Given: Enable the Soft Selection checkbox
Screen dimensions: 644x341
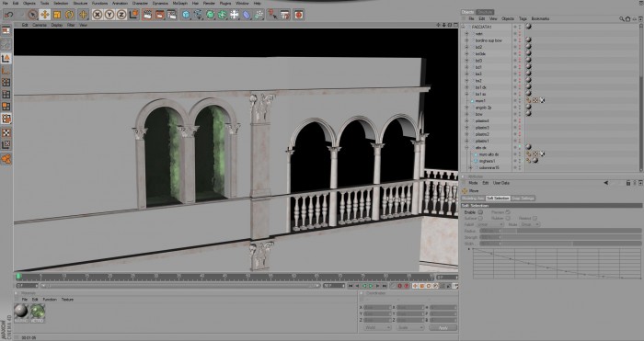Looking at the screenshot, I should 480,212.
